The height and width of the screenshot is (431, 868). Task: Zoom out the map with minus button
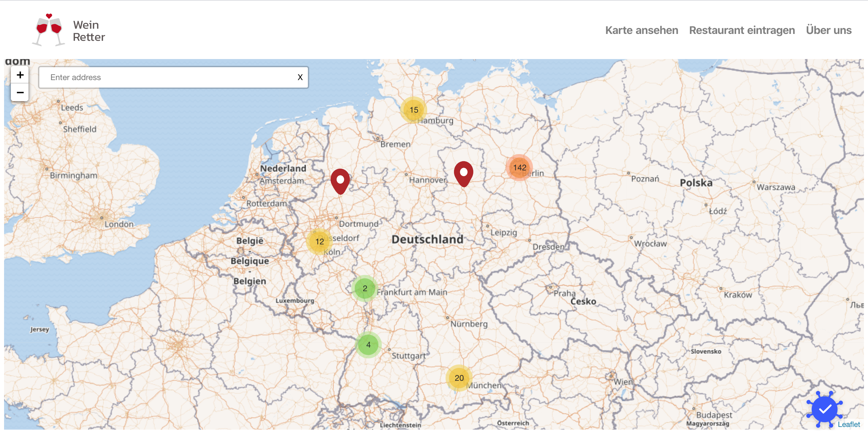coord(20,92)
